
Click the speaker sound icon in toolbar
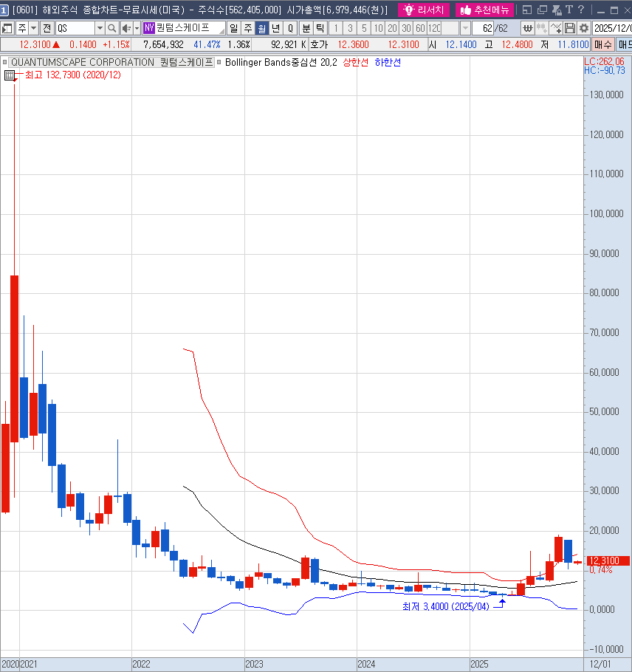click(125, 28)
